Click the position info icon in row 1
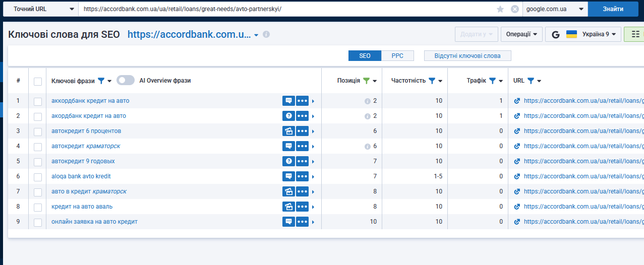 [x=368, y=101]
